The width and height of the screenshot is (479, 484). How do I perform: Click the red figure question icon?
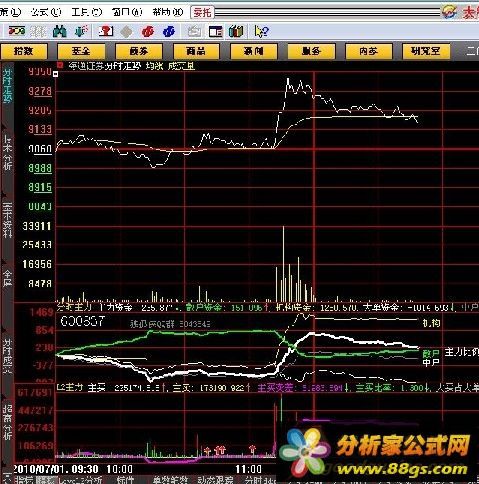click(106, 31)
